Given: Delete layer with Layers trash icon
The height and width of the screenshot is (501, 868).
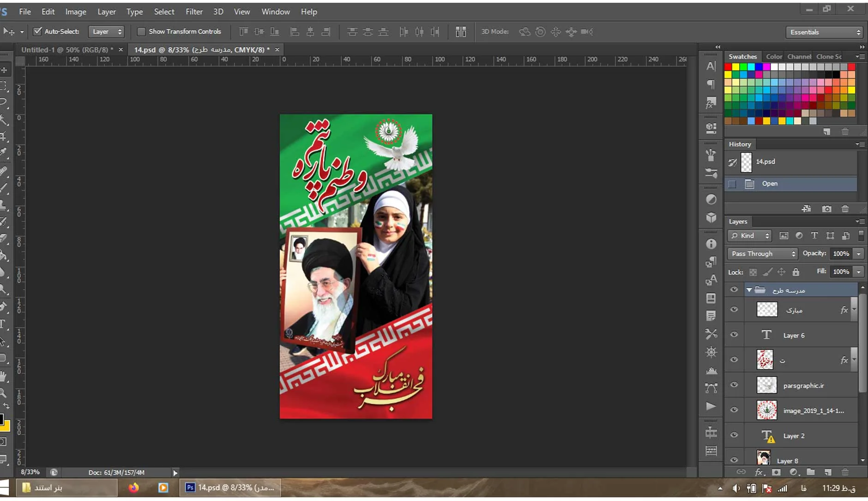Looking at the screenshot, I should click(845, 472).
